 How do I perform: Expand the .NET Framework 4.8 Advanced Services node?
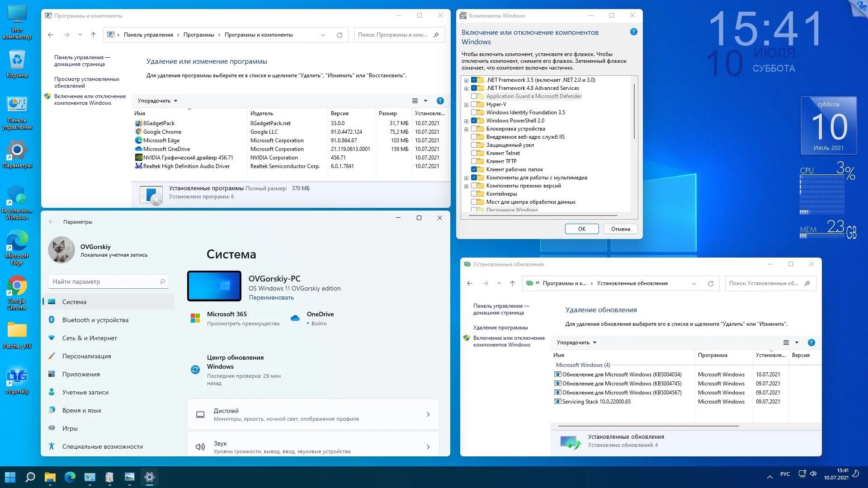pos(467,88)
